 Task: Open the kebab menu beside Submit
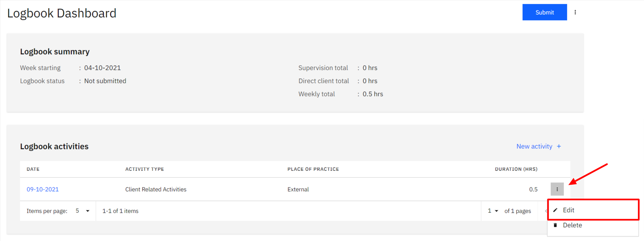[x=575, y=12]
